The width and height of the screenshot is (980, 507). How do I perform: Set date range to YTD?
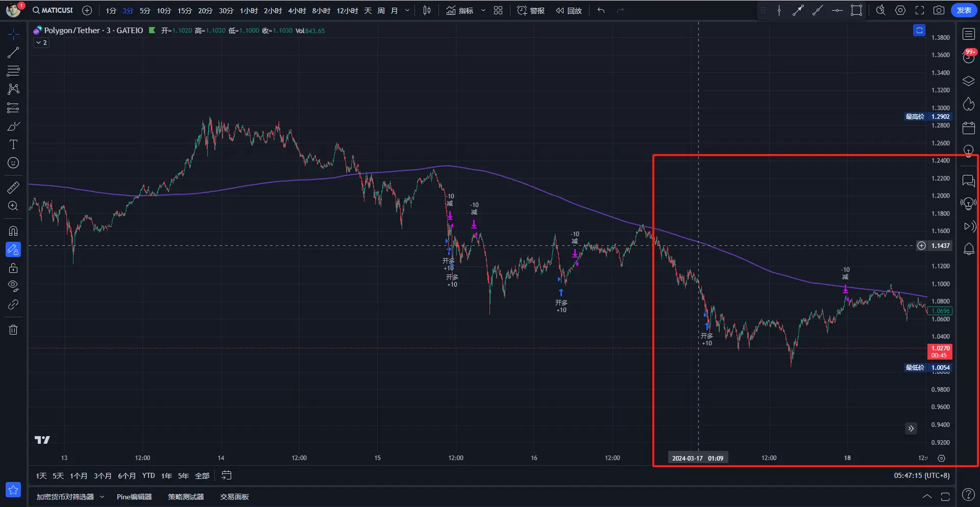tap(149, 476)
